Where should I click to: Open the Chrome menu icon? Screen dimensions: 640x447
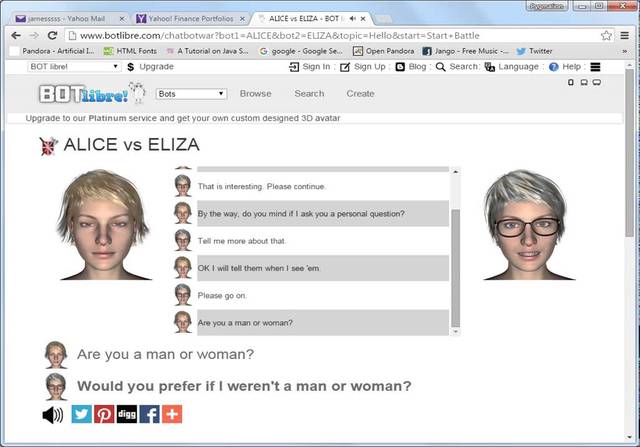(624, 36)
